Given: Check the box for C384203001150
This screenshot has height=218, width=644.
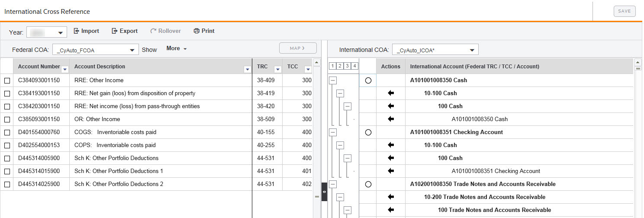Looking at the screenshot, I should (x=7, y=106).
